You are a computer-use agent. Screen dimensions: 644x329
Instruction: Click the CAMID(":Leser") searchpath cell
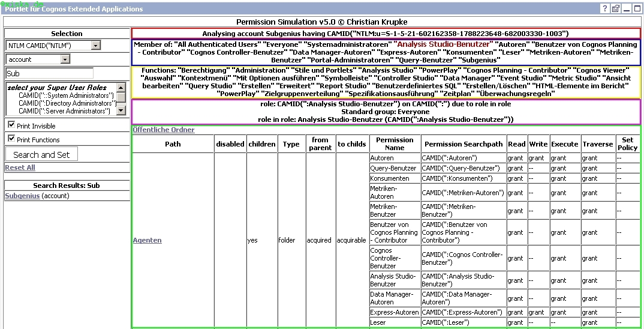pyautogui.click(x=464, y=322)
